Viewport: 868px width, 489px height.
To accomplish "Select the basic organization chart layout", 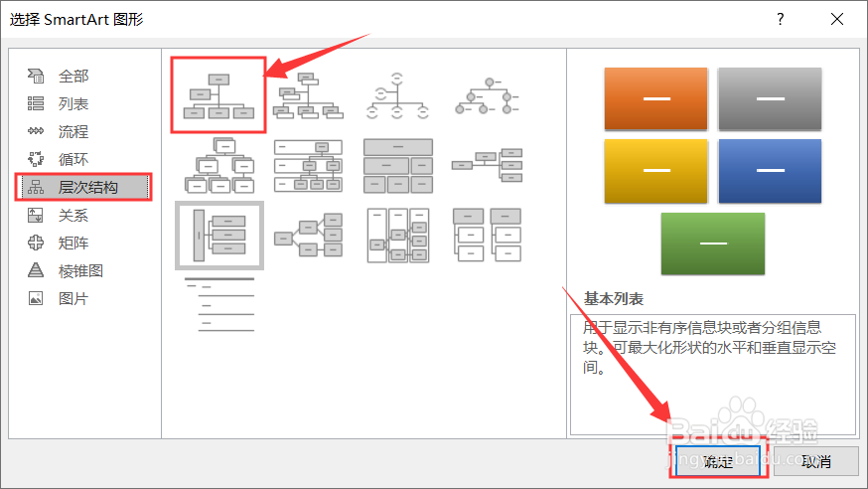I will [218, 95].
